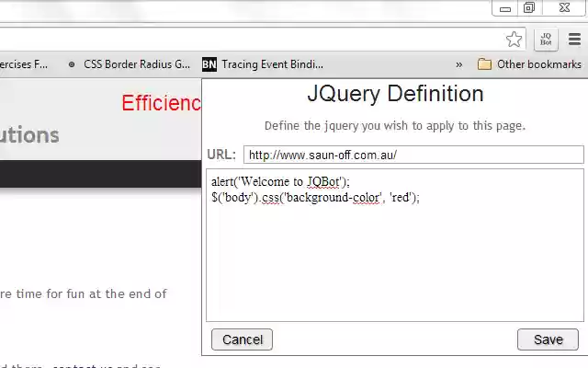This screenshot has width=588, height=368.
Task: Minimize the browser window
Action: pyautogui.click(x=505, y=8)
